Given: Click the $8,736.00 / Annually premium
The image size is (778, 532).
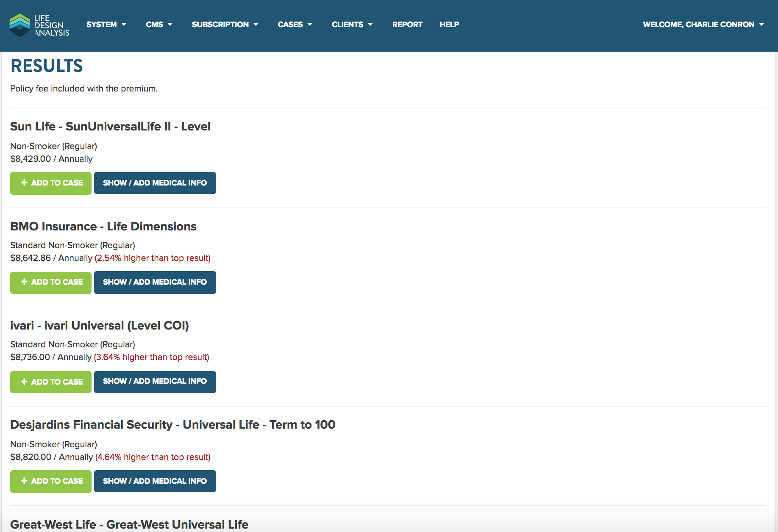Looking at the screenshot, I should click(51, 357).
